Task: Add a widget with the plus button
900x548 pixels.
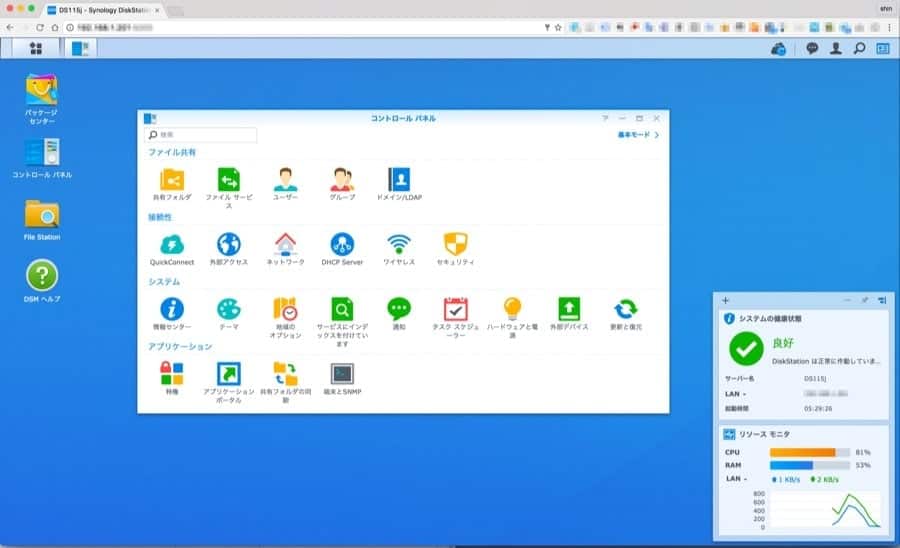Action: click(726, 300)
